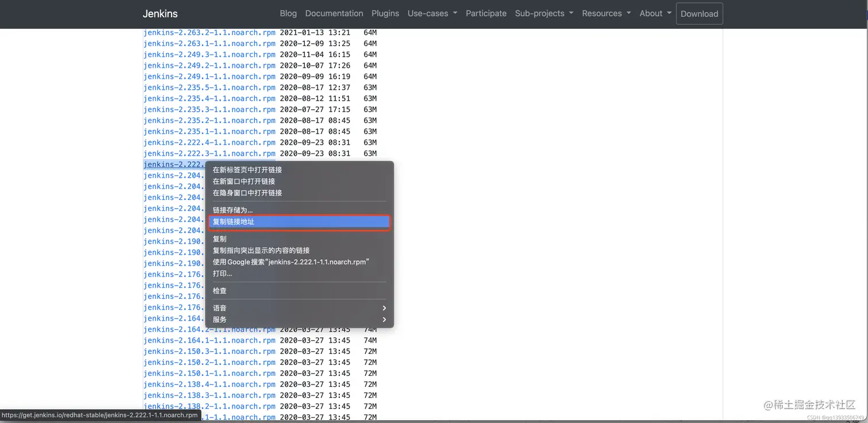This screenshot has width=868, height=423.
Task: Open jenkins-2.235.3-1.1.noarch.rpm link
Action: tap(210, 109)
